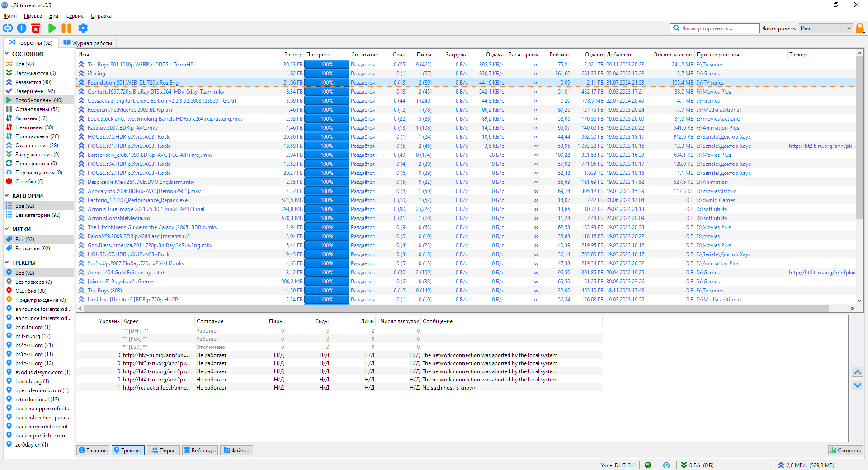Click the red delete torrent icon
This screenshot has height=470, width=868.
[x=36, y=28]
